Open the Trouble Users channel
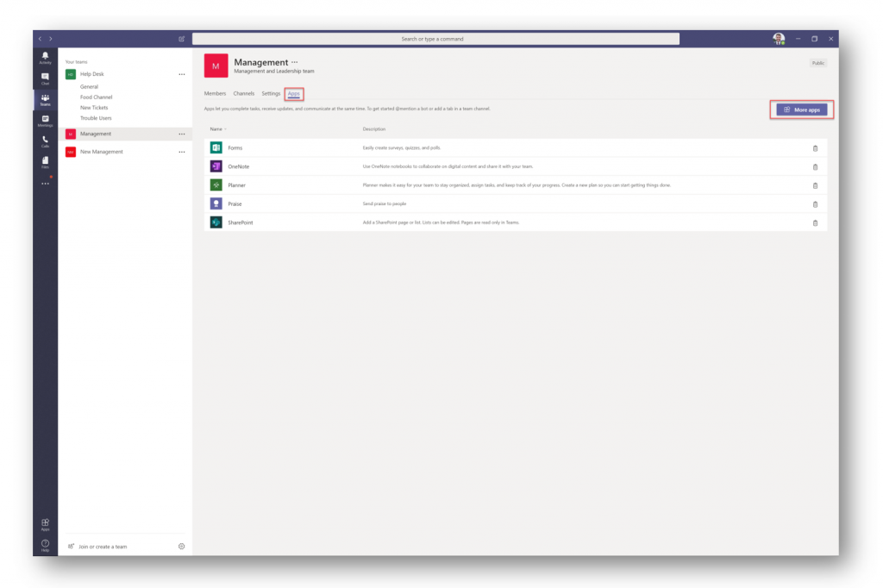The image size is (883, 588). pyautogui.click(x=96, y=118)
